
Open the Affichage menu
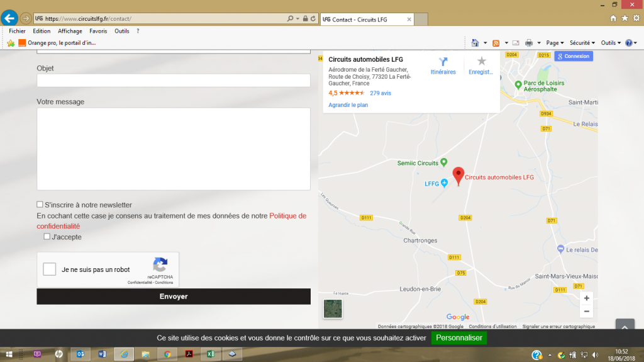coord(70,31)
